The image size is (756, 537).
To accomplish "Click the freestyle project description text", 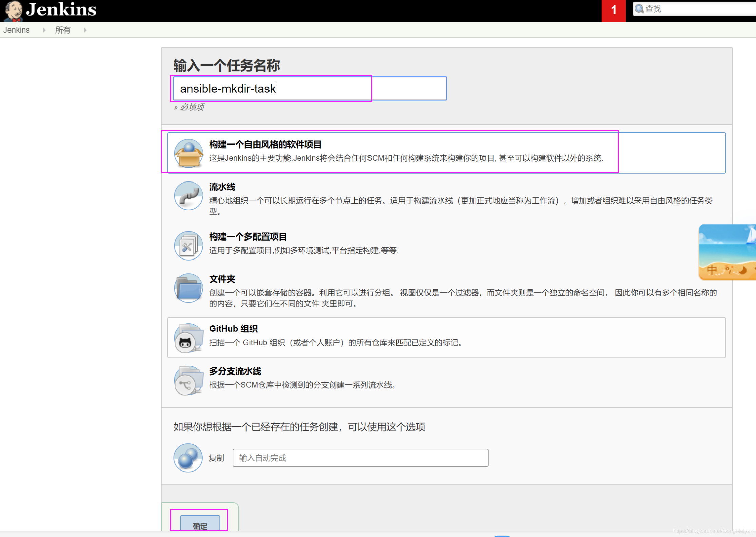I will pyautogui.click(x=406, y=158).
